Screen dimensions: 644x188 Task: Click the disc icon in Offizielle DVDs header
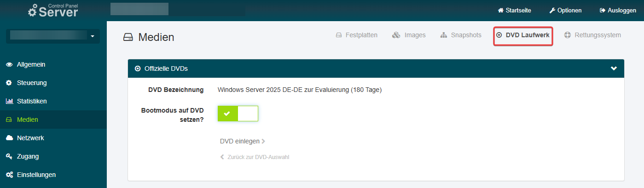tap(138, 68)
